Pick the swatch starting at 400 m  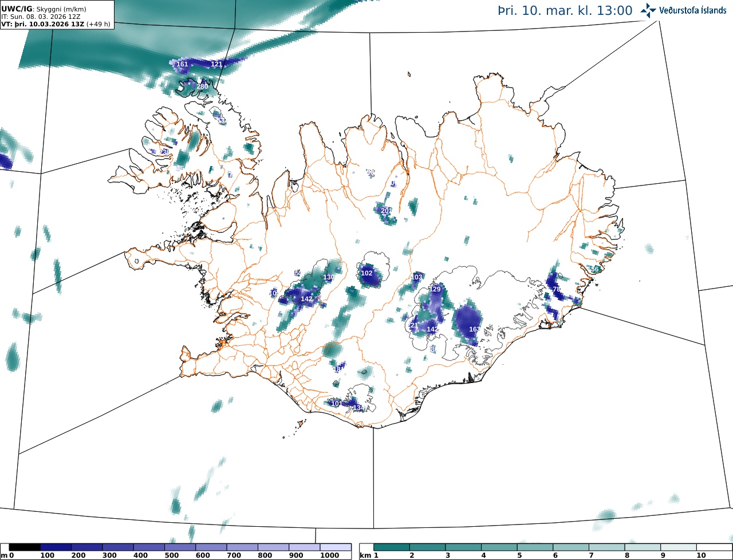149,547
